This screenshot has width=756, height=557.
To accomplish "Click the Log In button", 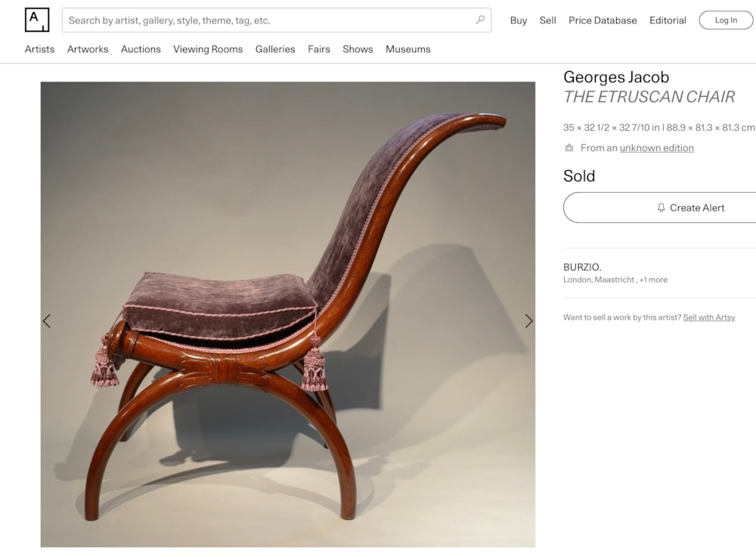I will [726, 20].
